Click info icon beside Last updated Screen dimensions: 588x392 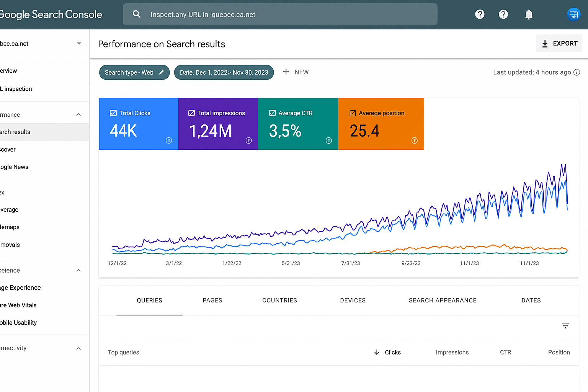(577, 72)
